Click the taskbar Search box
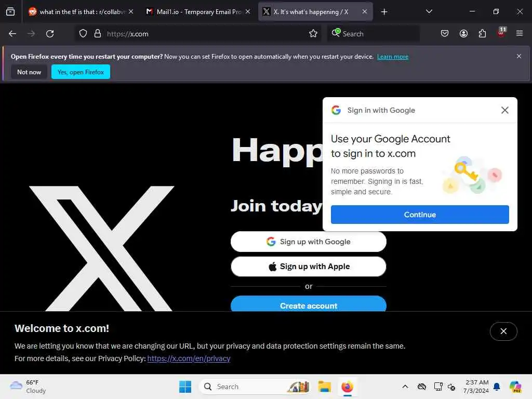This screenshot has height=399, width=532. click(255, 387)
